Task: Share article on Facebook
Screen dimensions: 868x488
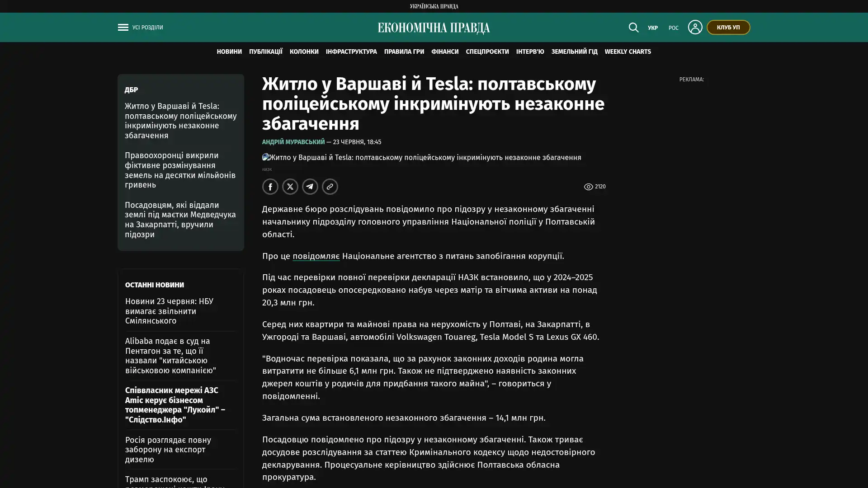Action: click(270, 187)
